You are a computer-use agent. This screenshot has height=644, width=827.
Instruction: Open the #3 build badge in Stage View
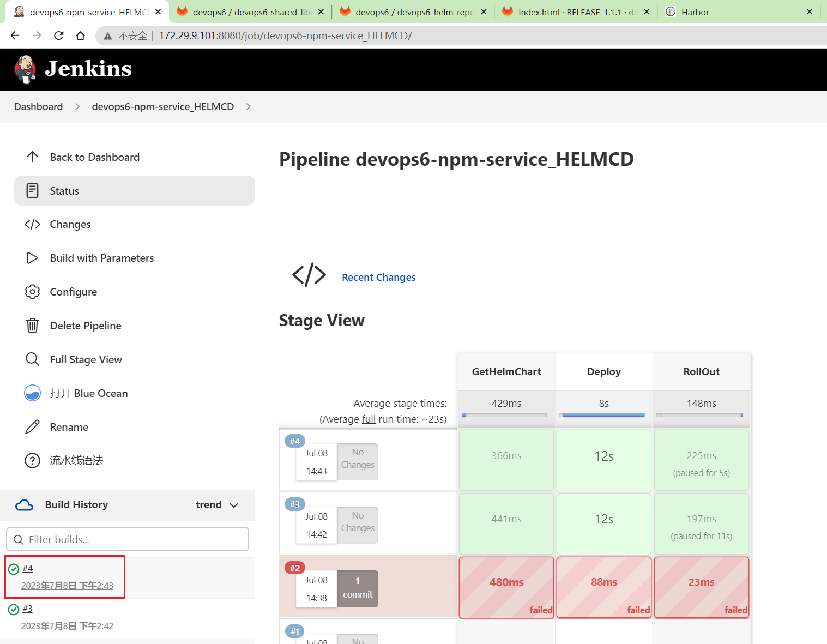(x=295, y=504)
